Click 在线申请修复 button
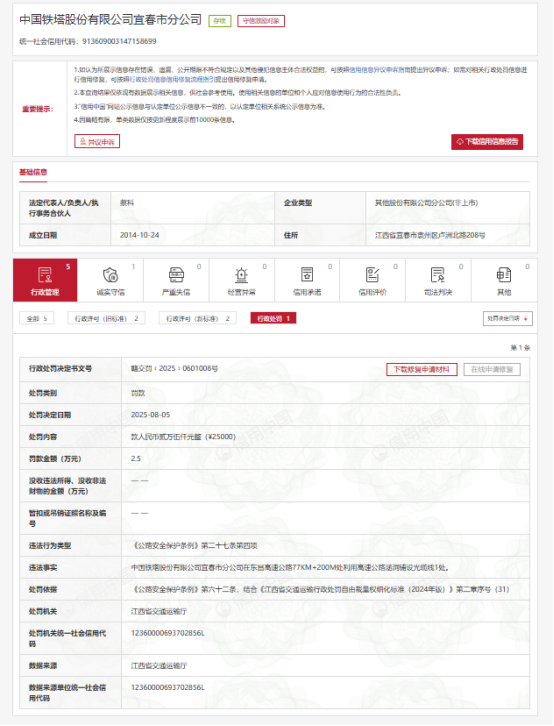The width and height of the screenshot is (554, 726). pos(492,369)
